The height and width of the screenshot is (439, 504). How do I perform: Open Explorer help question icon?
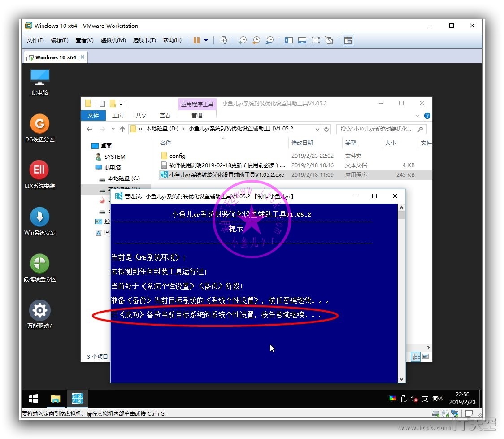point(427,116)
